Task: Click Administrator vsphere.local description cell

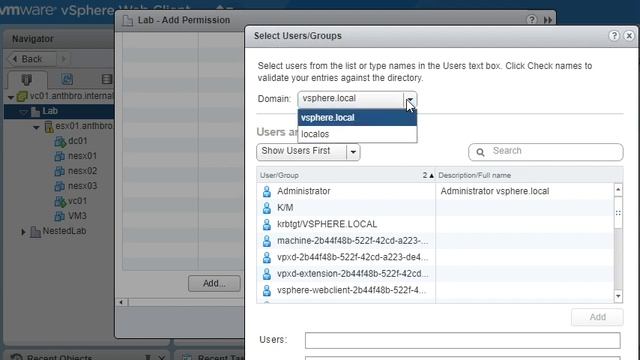Action: click(x=495, y=191)
